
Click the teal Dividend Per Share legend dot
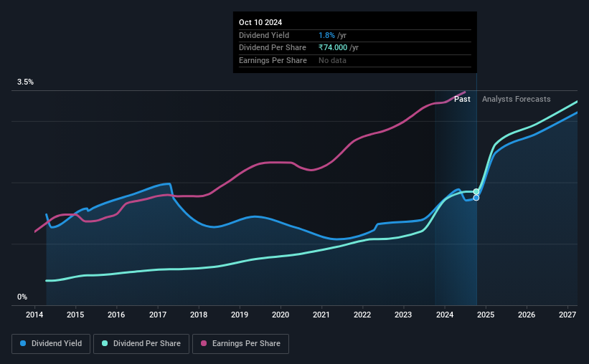point(105,343)
